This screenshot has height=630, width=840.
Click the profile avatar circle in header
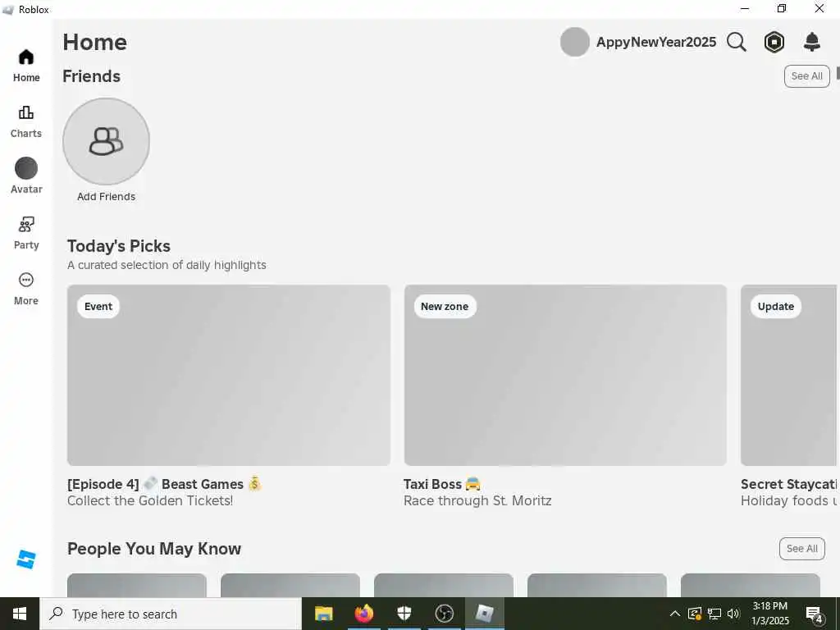pyautogui.click(x=575, y=42)
